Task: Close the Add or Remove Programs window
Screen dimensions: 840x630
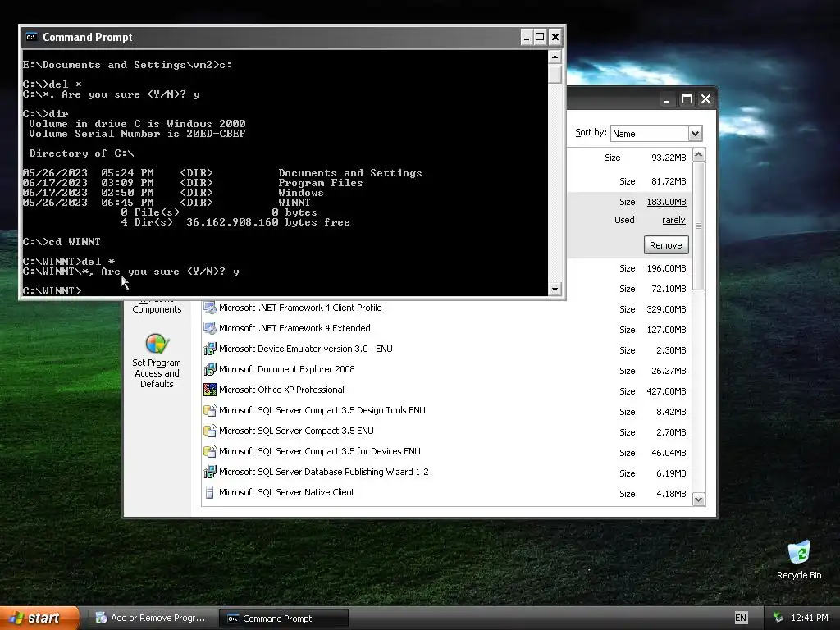Action: (706, 99)
